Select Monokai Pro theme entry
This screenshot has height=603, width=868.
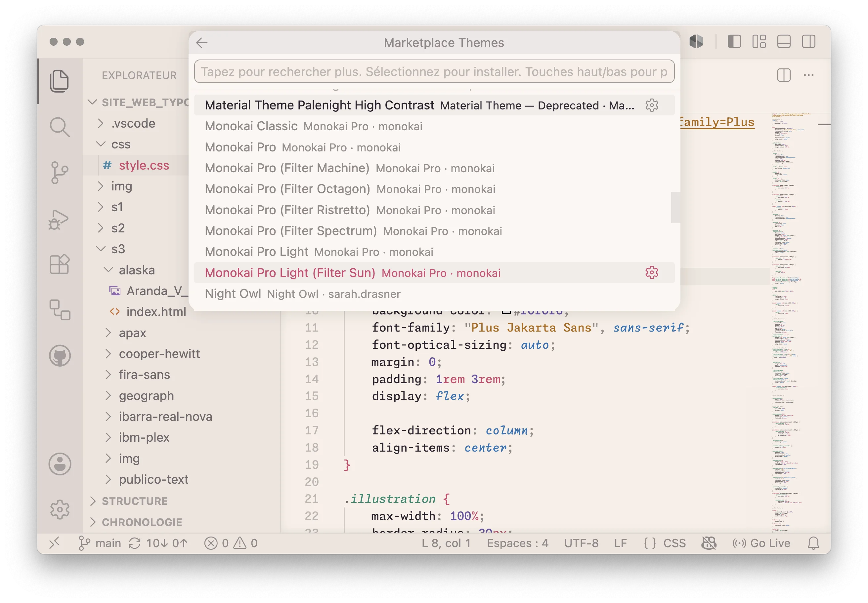[x=434, y=147]
